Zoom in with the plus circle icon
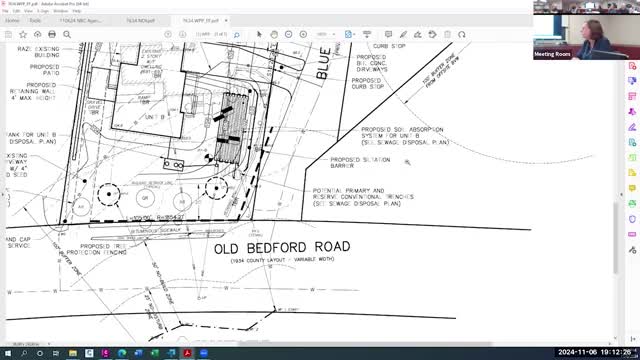The image size is (640, 360). (x=303, y=35)
